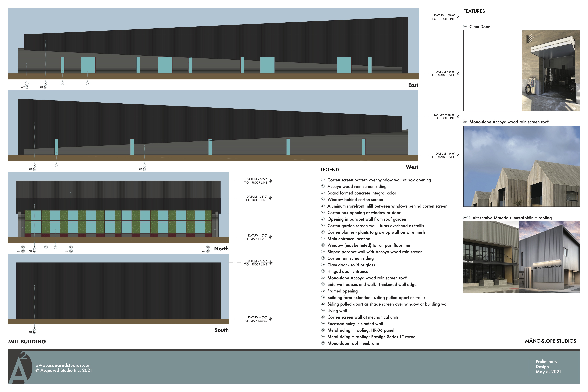Viewport: 588px width, 392px height.
Task: Click the Career and Technical Education building photo
Action: coord(549,257)
